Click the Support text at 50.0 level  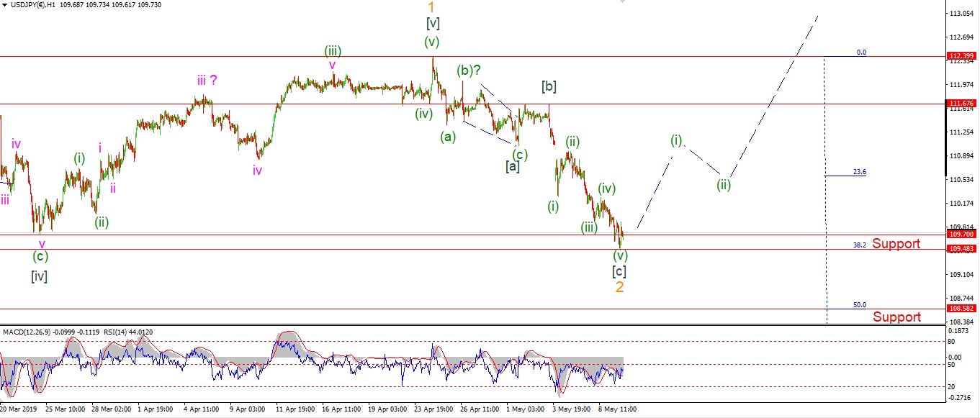tap(896, 317)
